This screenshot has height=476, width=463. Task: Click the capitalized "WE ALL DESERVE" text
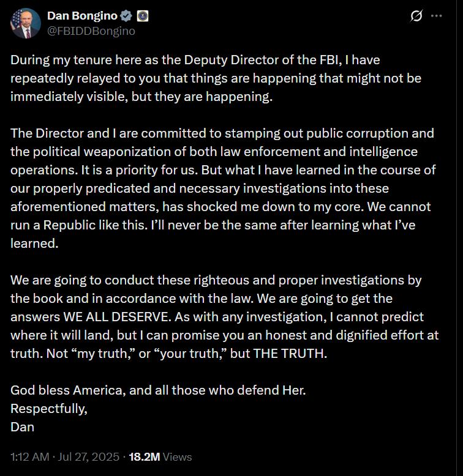click(x=116, y=317)
